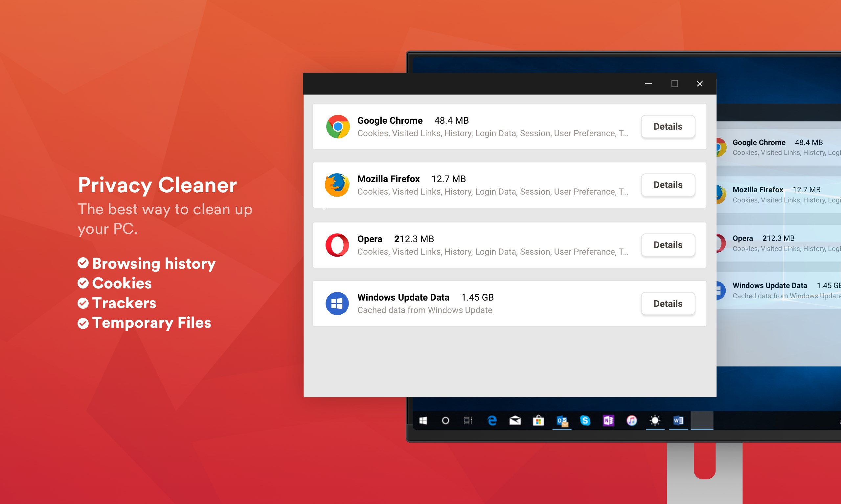Image resolution: width=841 pixels, height=504 pixels.
Task: Click the Windows Update Data icon
Action: pos(337,303)
